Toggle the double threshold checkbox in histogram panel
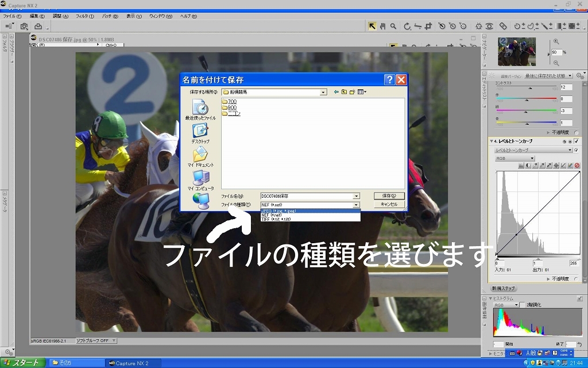Image resolution: width=588 pixels, height=368 pixels. pyautogui.click(x=522, y=305)
